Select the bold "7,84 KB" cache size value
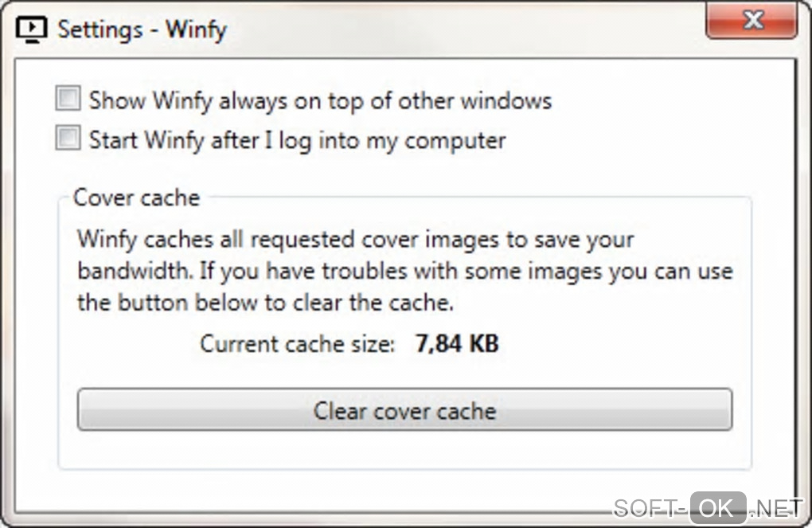Viewport: 812px width, 528px height. [457, 344]
